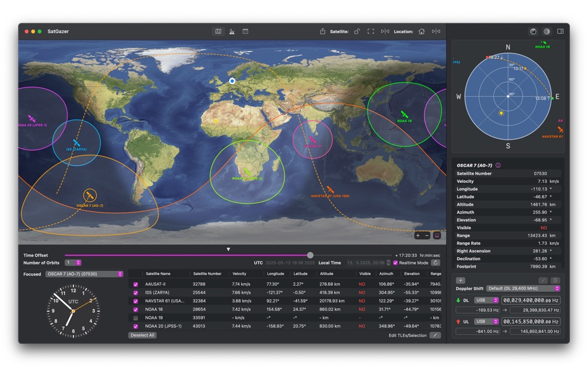Disable Realtime Mode checkbox
The image size is (588, 368).
(x=395, y=263)
